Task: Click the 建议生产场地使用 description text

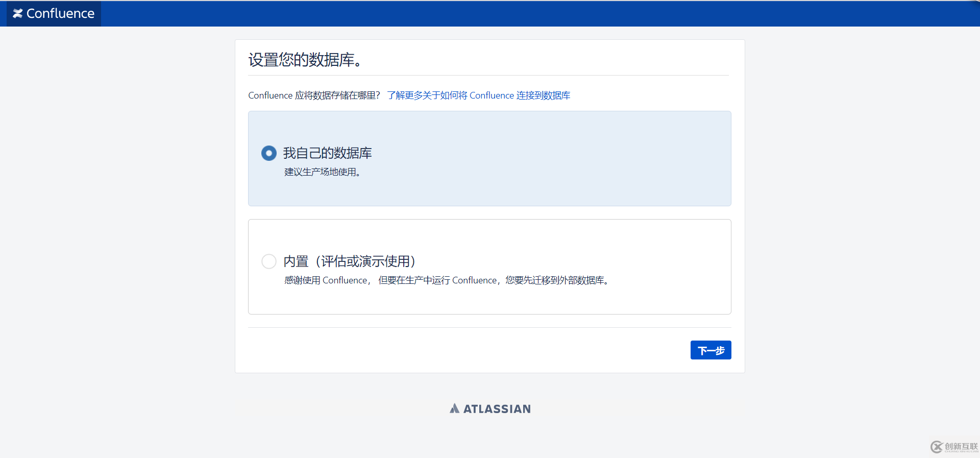Action: click(x=323, y=172)
